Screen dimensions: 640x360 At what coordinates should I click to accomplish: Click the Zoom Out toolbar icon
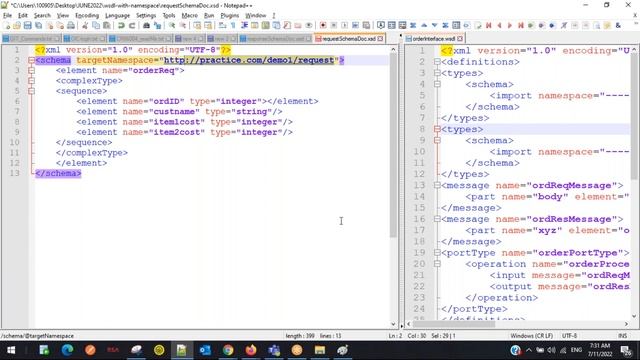(x=182, y=25)
